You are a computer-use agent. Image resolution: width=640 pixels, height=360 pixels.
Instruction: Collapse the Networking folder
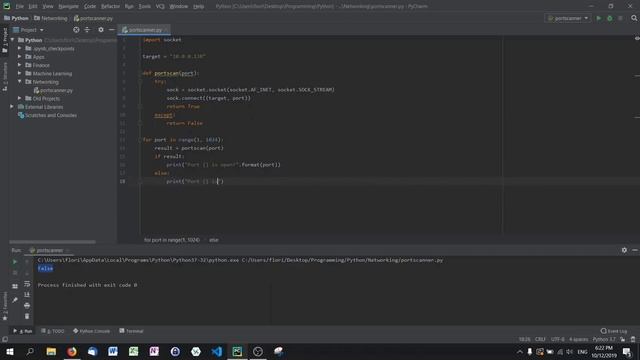tap(20, 82)
